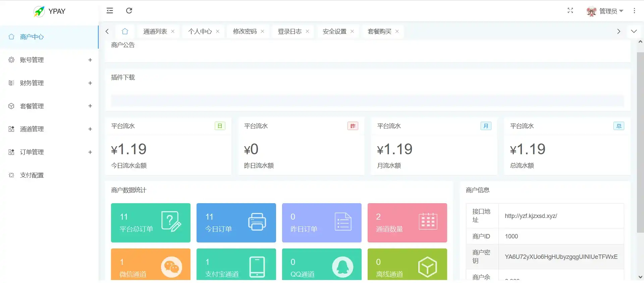Click the red 昨 badge
Image resolution: width=644 pixels, height=283 pixels.
click(x=353, y=126)
